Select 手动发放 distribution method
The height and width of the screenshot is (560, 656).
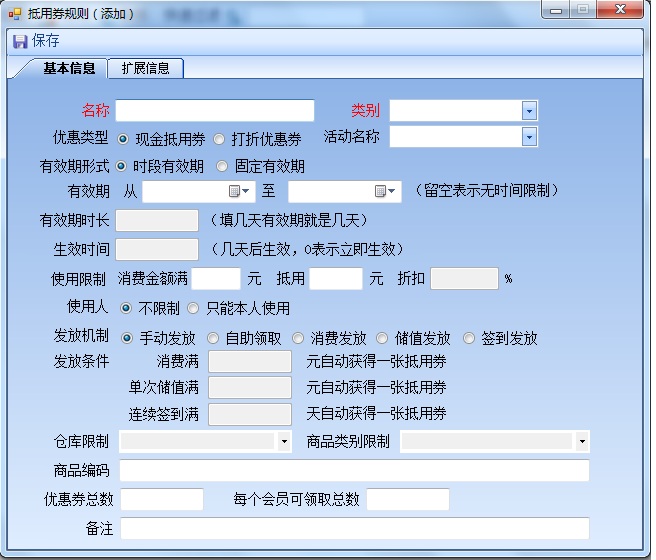click(127, 338)
